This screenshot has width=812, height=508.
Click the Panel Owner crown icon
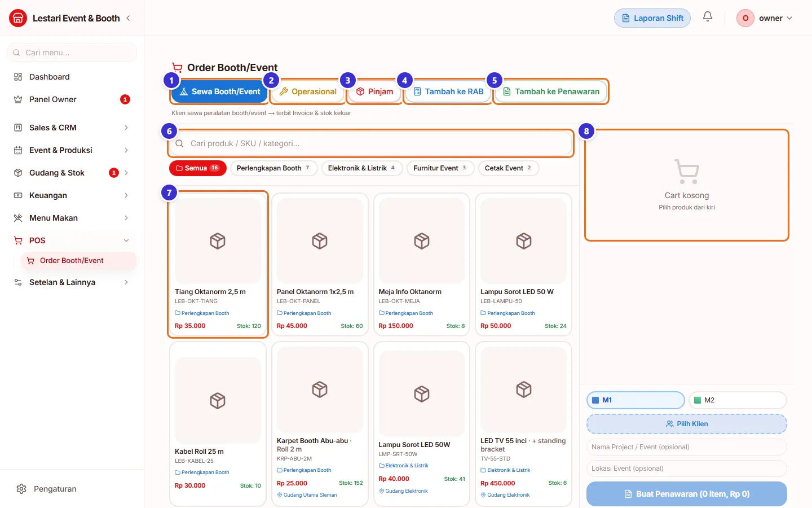click(x=18, y=99)
